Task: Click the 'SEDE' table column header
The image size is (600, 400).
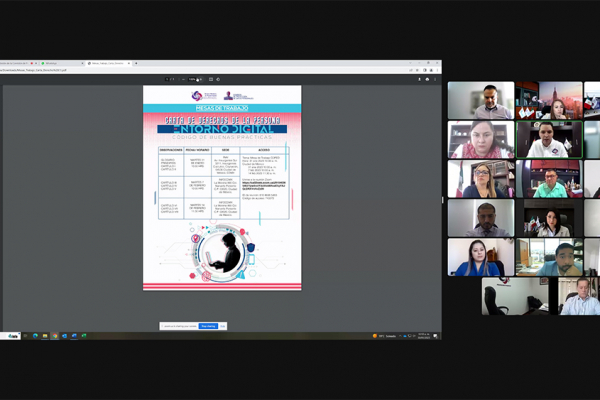Action: pyautogui.click(x=225, y=150)
